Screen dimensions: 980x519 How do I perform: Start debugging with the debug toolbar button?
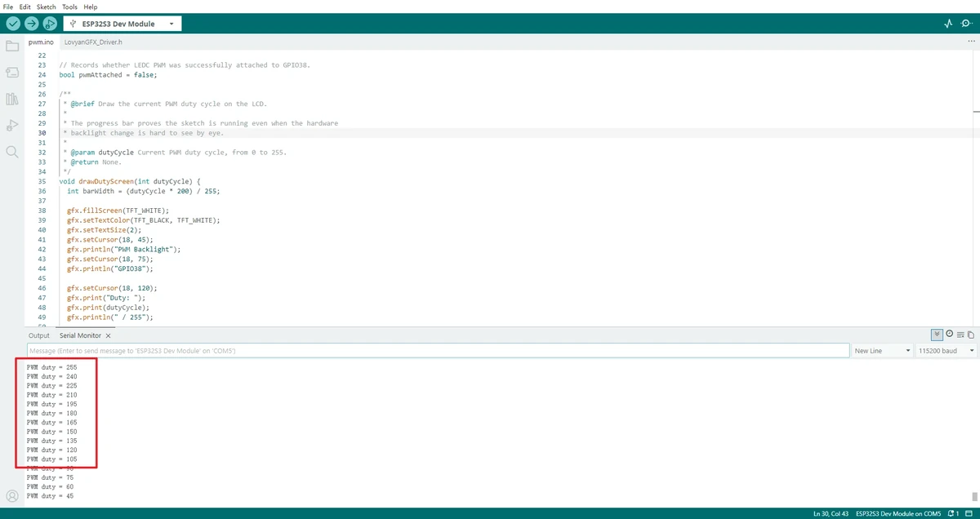click(x=50, y=24)
